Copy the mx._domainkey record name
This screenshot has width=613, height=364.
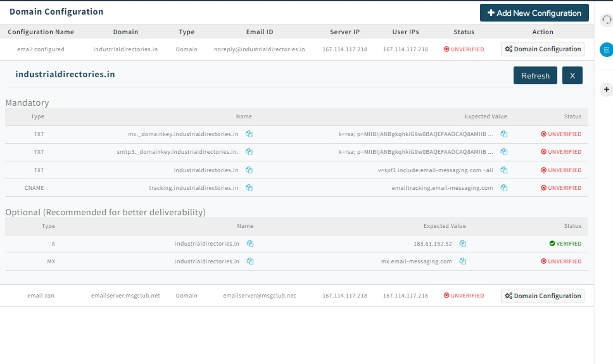(x=249, y=134)
